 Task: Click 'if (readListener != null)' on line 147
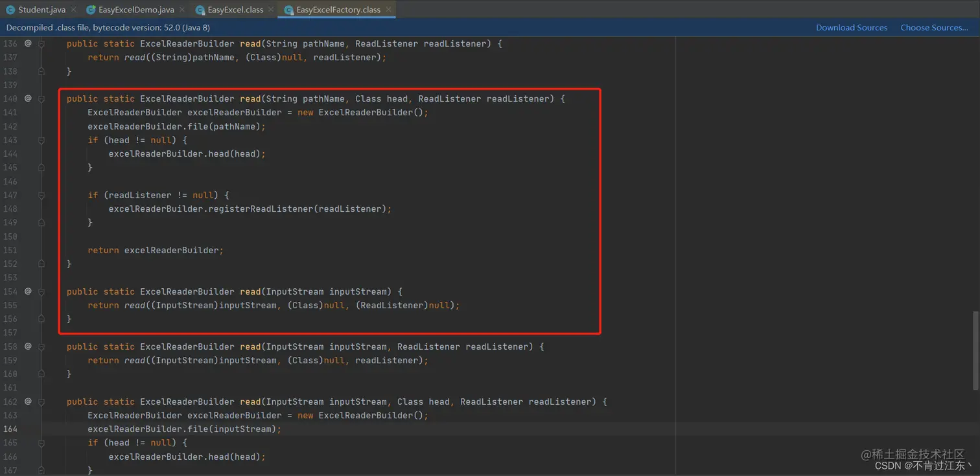click(x=156, y=195)
